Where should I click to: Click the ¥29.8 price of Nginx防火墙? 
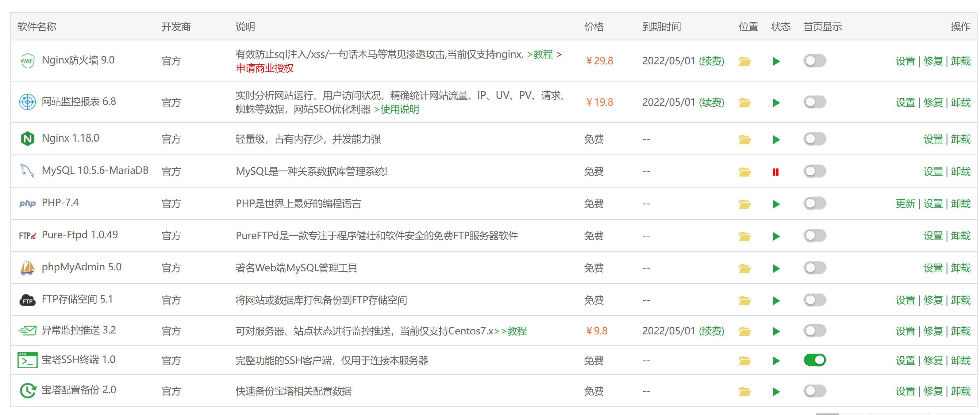pos(599,61)
